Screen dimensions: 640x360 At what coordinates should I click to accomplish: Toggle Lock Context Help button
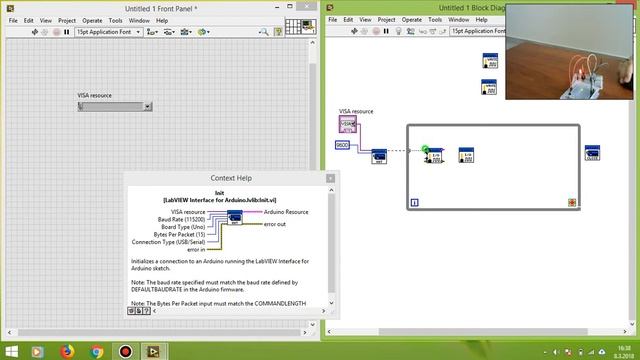(139, 311)
